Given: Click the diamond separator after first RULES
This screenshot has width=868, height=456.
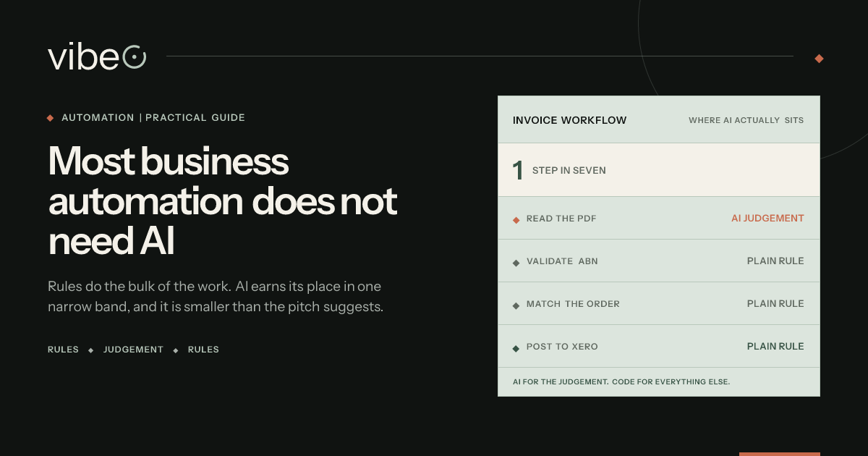Looking at the screenshot, I should point(90,350).
